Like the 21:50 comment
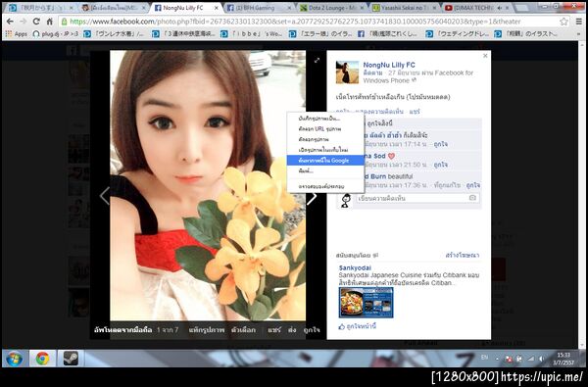Viewport: 588px width, 387px height. pyautogui.click(x=441, y=165)
